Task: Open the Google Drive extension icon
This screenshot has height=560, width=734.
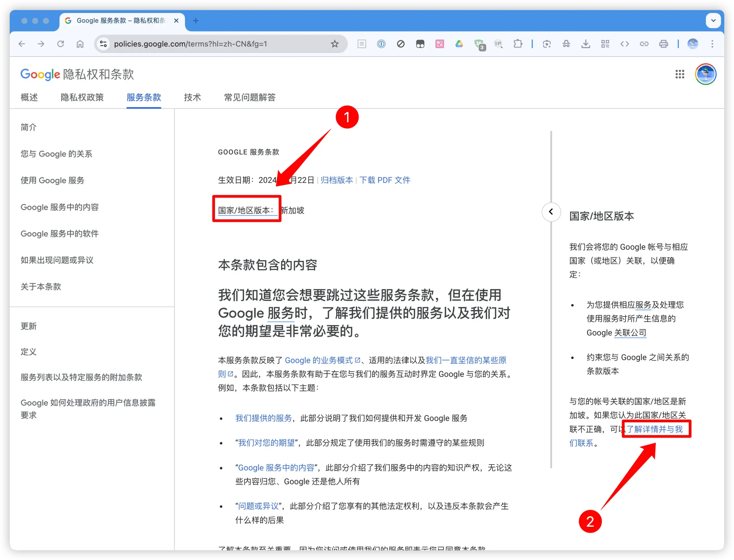Action: click(459, 44)
